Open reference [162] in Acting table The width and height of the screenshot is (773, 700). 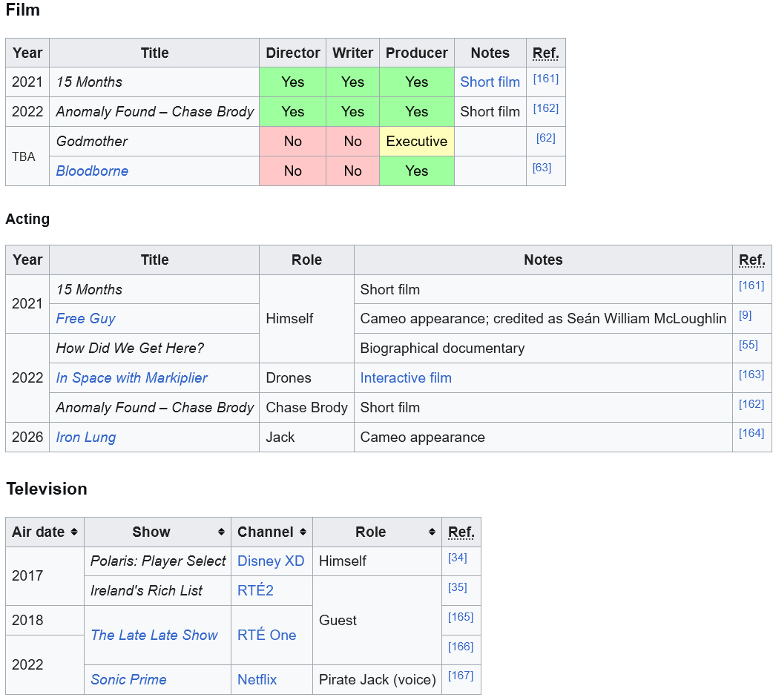point(751,404)
